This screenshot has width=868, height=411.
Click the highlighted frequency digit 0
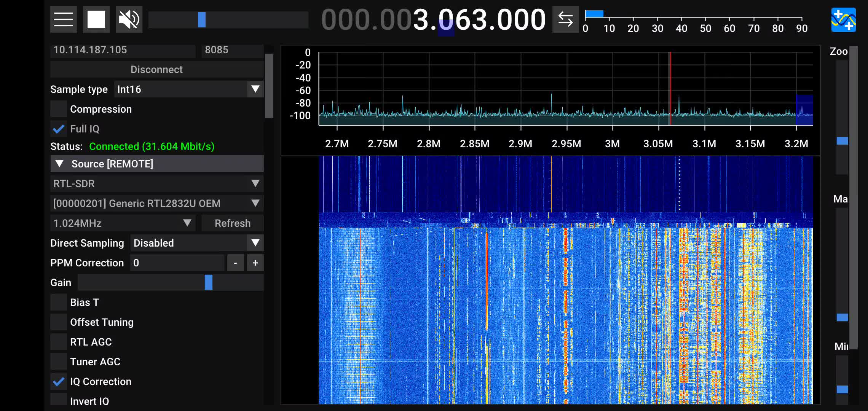click(446, 20)
